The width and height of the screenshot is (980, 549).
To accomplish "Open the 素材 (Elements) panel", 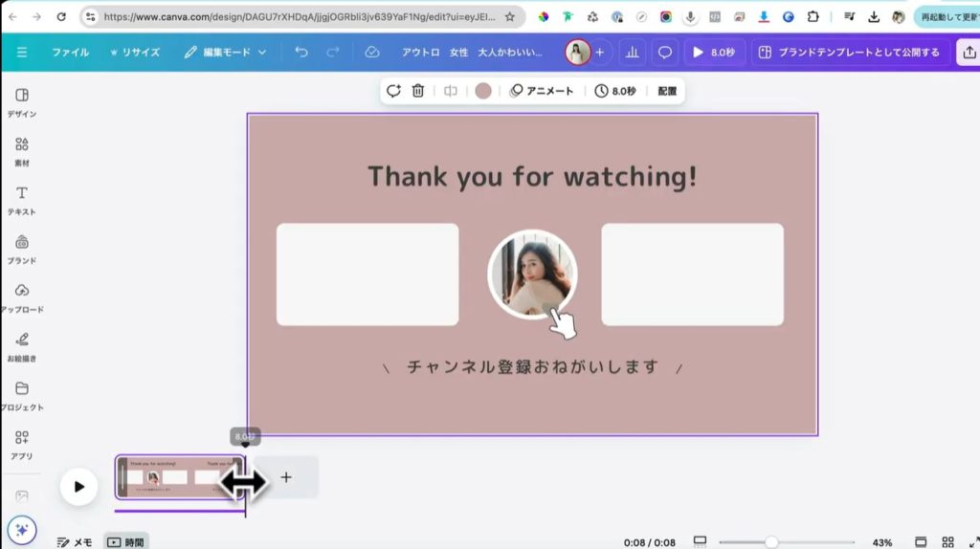I will pos(22,150).
